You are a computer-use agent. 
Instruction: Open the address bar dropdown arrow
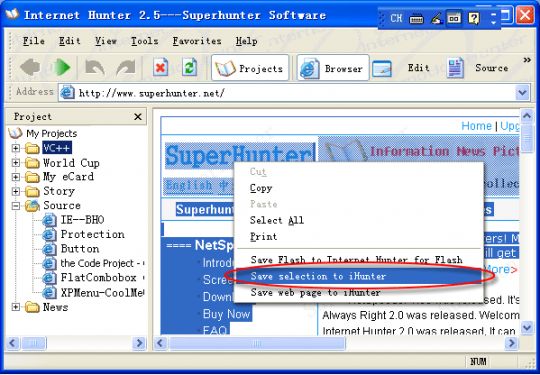522,93
